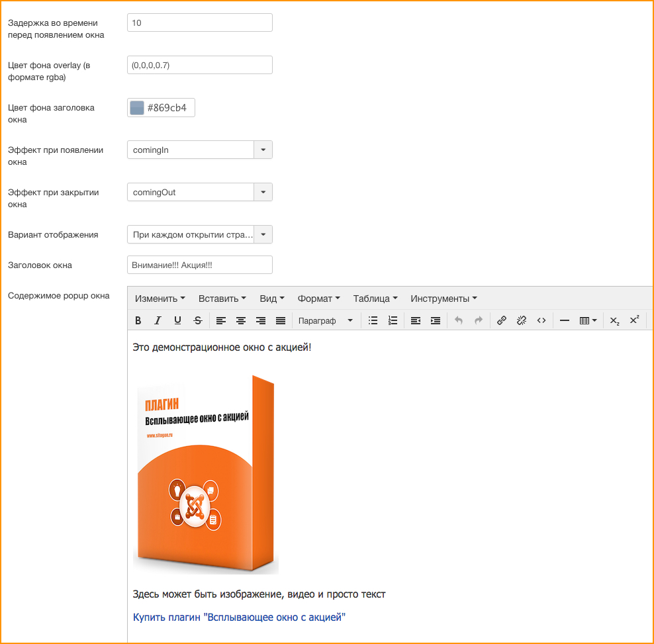Apply underline formatting

(x=177, y=320)
